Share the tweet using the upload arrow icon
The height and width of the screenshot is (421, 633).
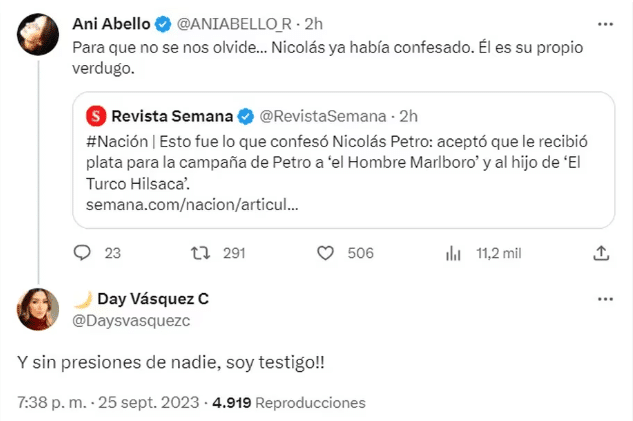(601, 253)
